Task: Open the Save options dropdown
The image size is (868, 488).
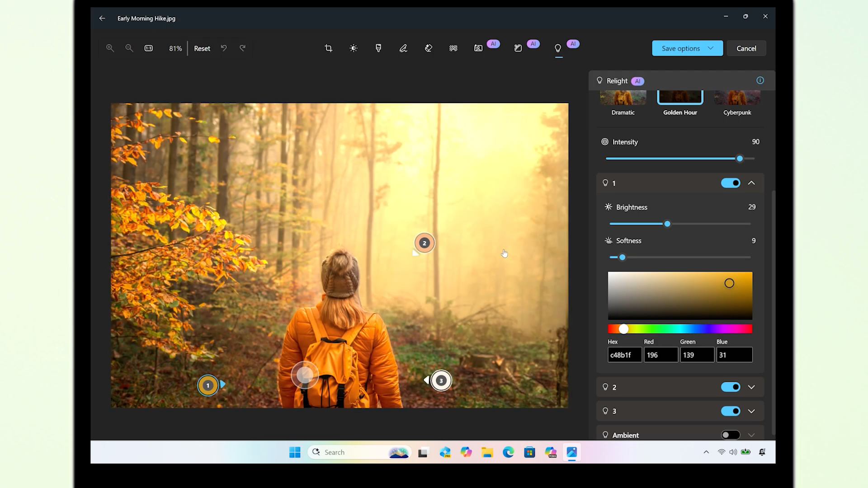Action: click(x=687, y=48)
